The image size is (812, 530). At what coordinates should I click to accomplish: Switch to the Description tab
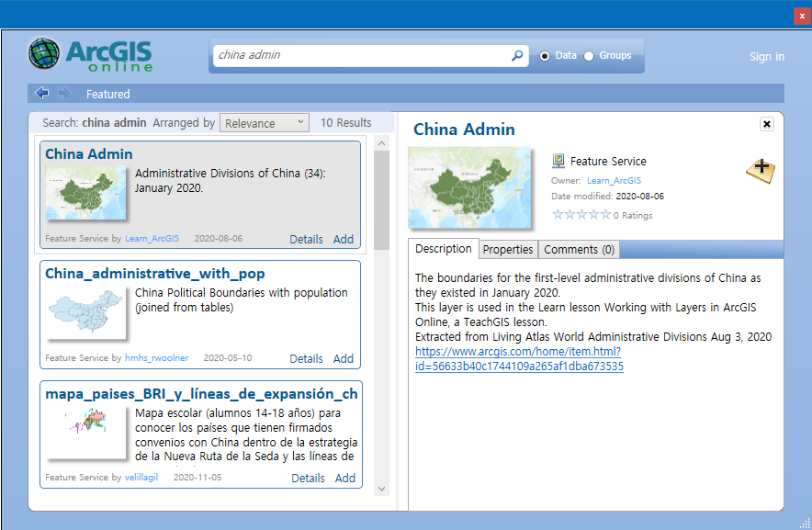click(444, 249)
